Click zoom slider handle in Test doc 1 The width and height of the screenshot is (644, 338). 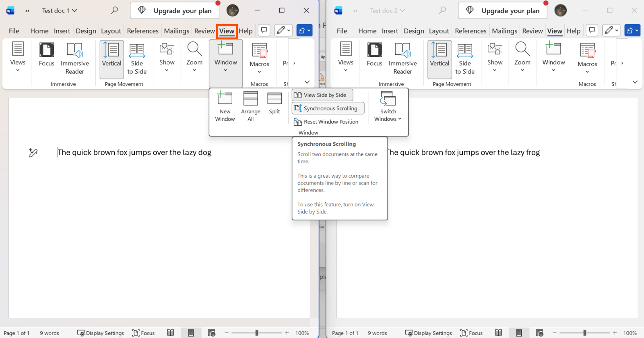pyautogui.click(x=257, y=333)
